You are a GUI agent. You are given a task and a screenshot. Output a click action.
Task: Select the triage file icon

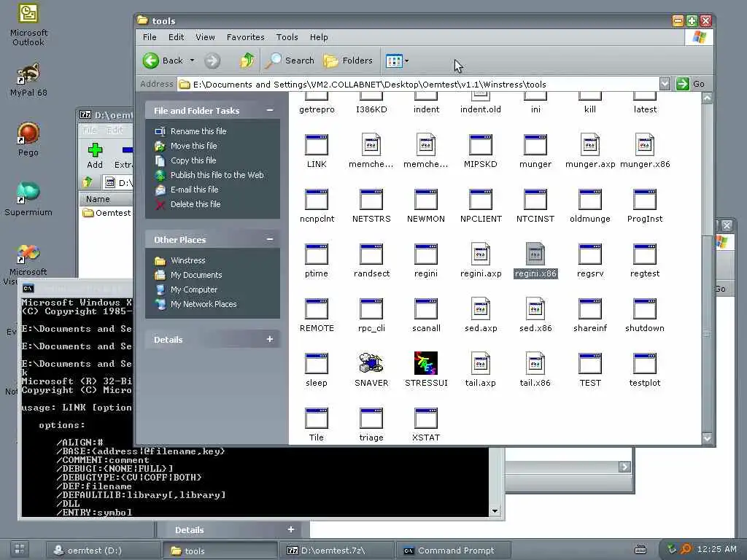[x=371, y=419]
